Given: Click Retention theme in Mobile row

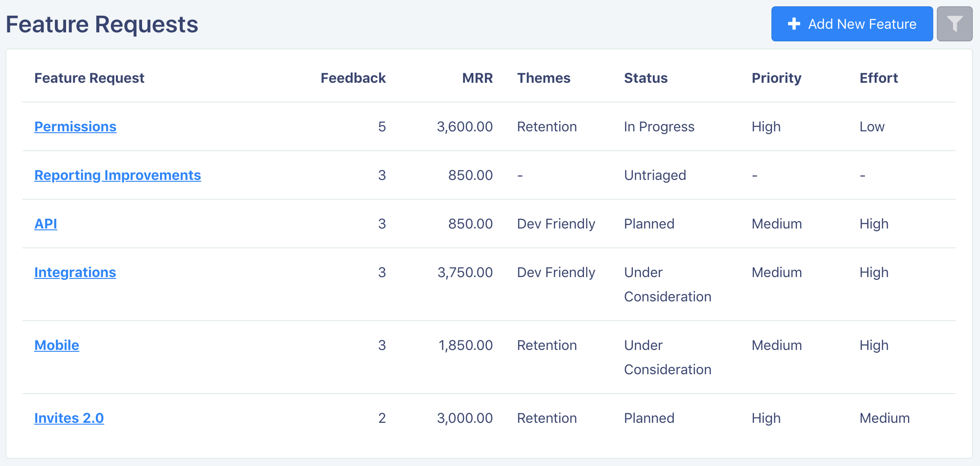Looking at the screenshot, I should [547, 345].
